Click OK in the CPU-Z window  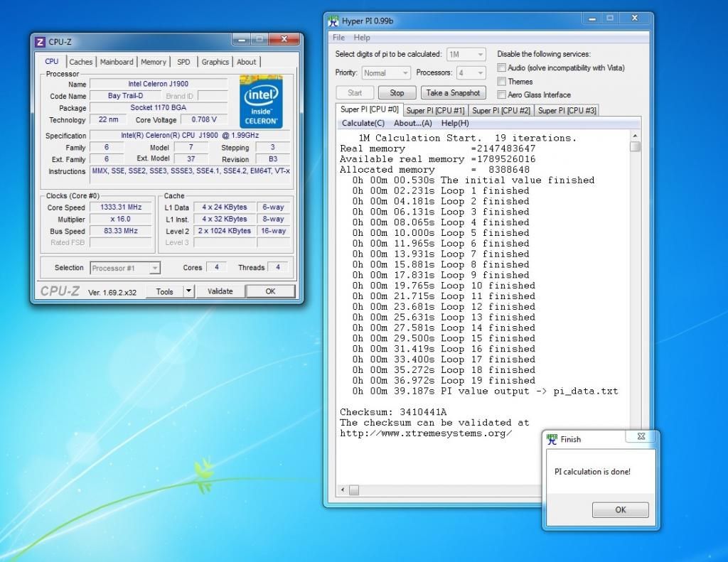270,291
